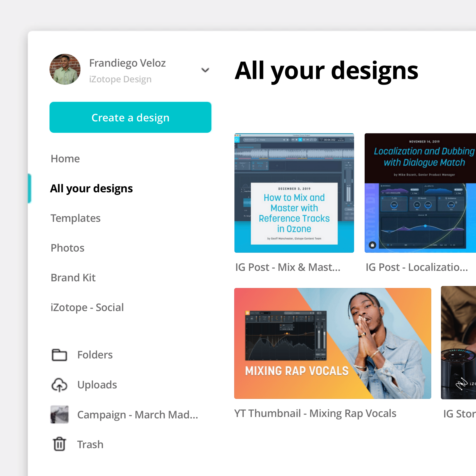Click the Create a design button

click(130, 118)
